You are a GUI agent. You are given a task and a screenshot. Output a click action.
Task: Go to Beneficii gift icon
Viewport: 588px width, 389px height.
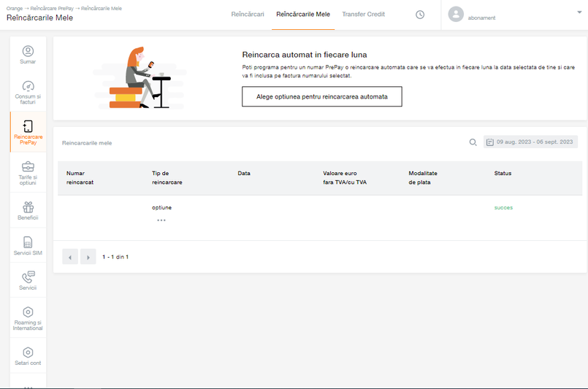point(28,211)
